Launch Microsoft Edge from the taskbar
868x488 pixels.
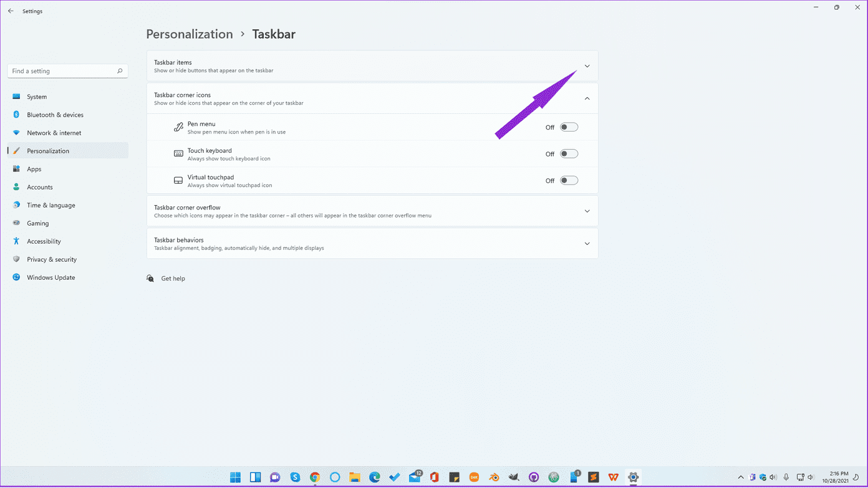coord(375,477)
